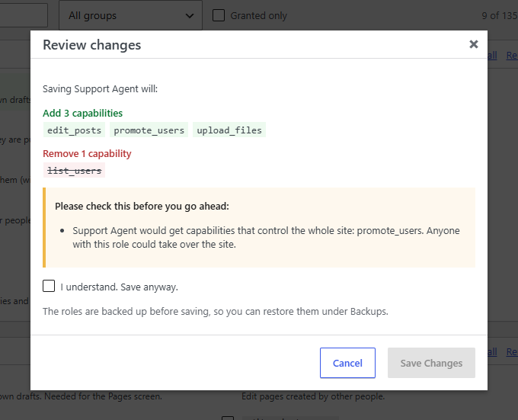Click 'Please check this before you go ahead:' text

pyautogui.click(x=142, y=206)
